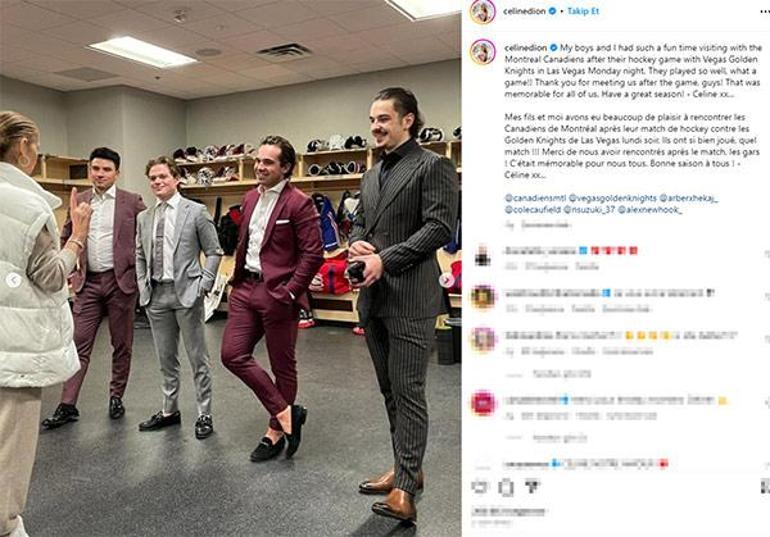The image size is (770, 537).
Task: Click celinedion avatar beside the caption
Action: [x=483, y=52]
